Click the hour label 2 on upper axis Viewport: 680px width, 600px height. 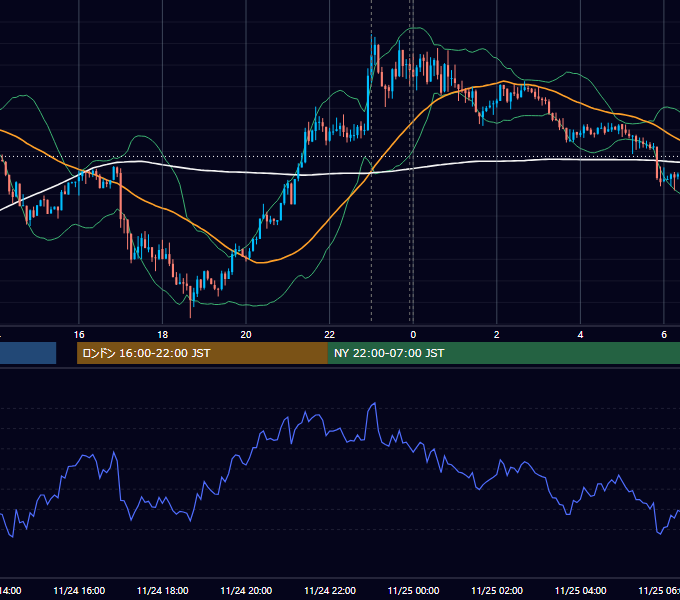click(497, 335)
